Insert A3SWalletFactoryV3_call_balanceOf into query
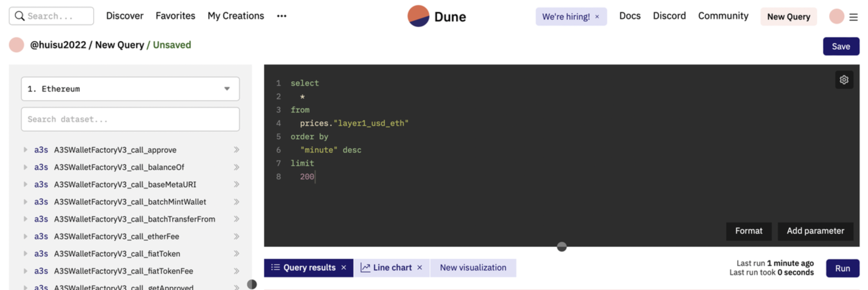Image resolution: width=868 pixels, height=290 pixels. coord(236,167)
